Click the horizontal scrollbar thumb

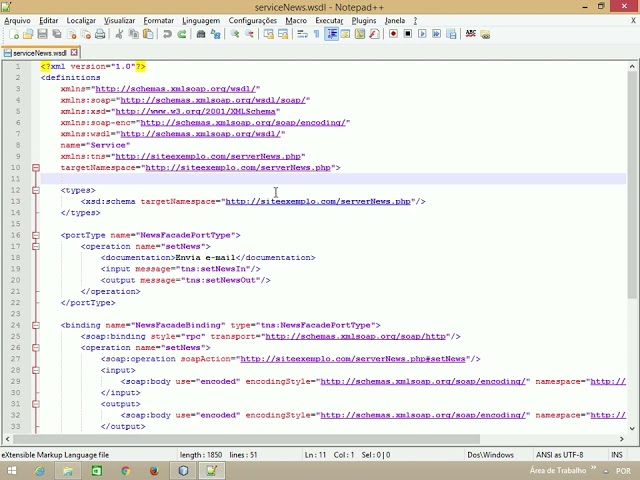coord(246,439)
